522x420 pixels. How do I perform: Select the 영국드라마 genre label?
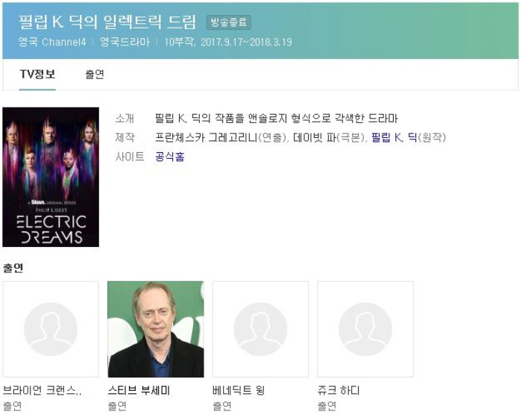coord(125,43)
